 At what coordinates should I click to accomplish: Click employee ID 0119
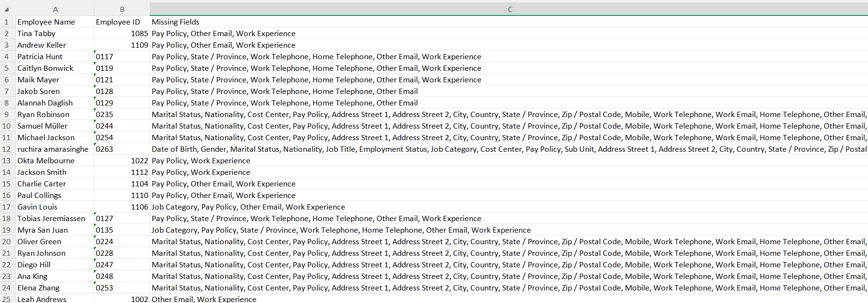coord(122,68)
